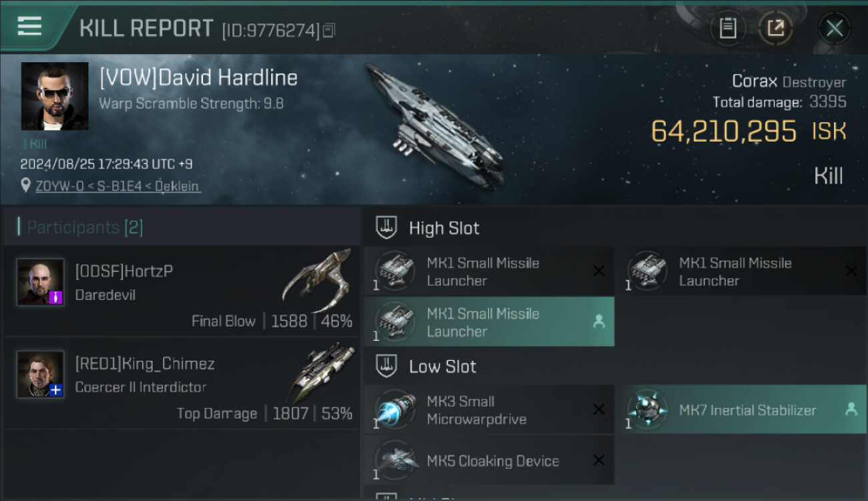The image size is (868, 501).
Task: Select HortzP's participant portrait
Action: (41, 283)
